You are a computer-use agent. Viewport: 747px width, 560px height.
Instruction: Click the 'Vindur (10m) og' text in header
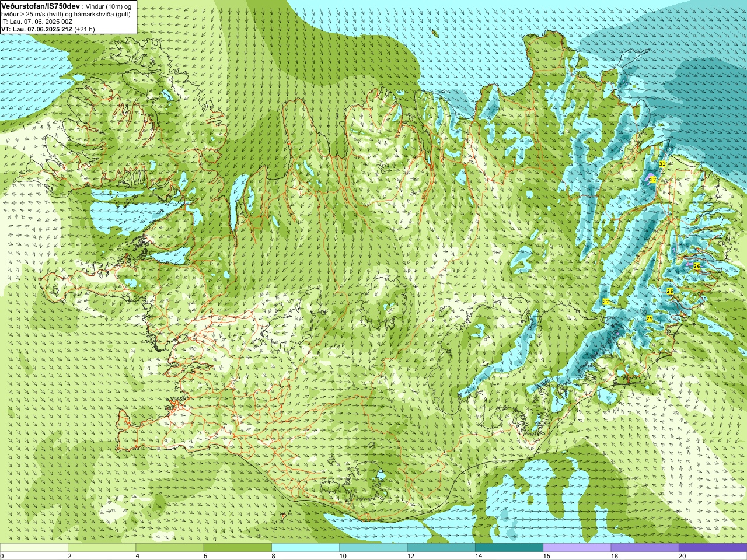click(108, 6)
